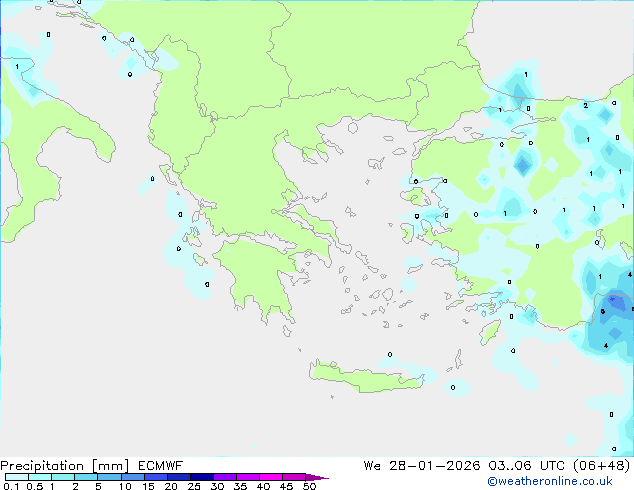
Task: Click the "40" legend scale label
Action: 263,486
